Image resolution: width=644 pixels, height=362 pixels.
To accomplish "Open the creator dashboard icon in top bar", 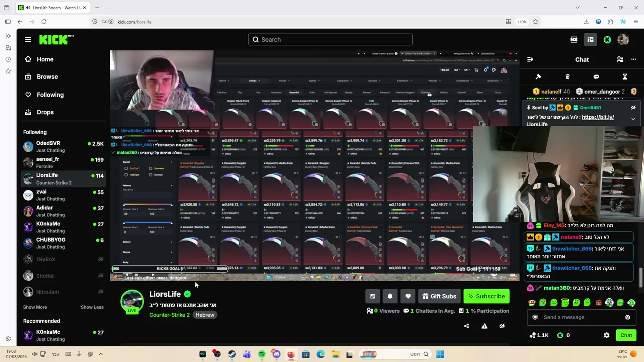I will pyautogui.click(x=590, y=40).
